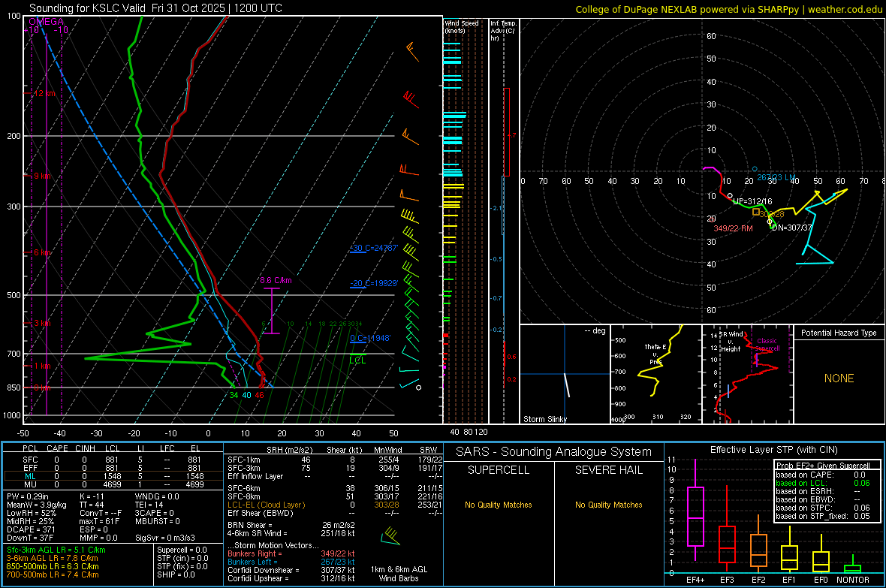This screenshot has width=886, height=588.
Task: Click the magenta EF4+ box plot
Action: click(x=695, y=510)
